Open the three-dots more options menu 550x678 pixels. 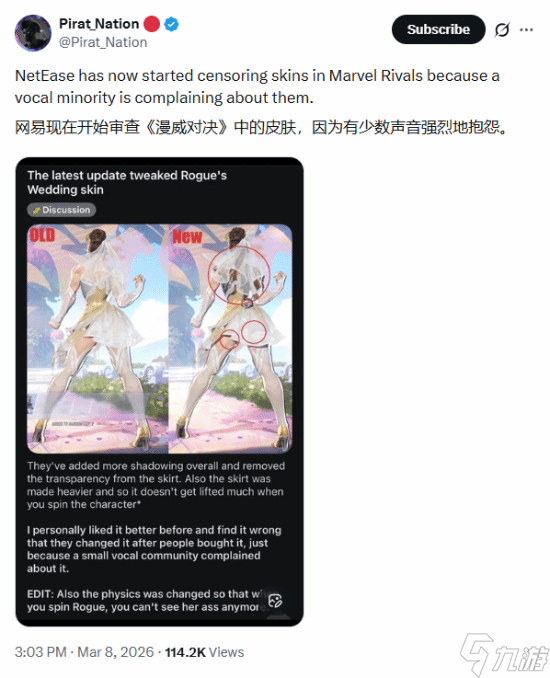pos(526,29)
